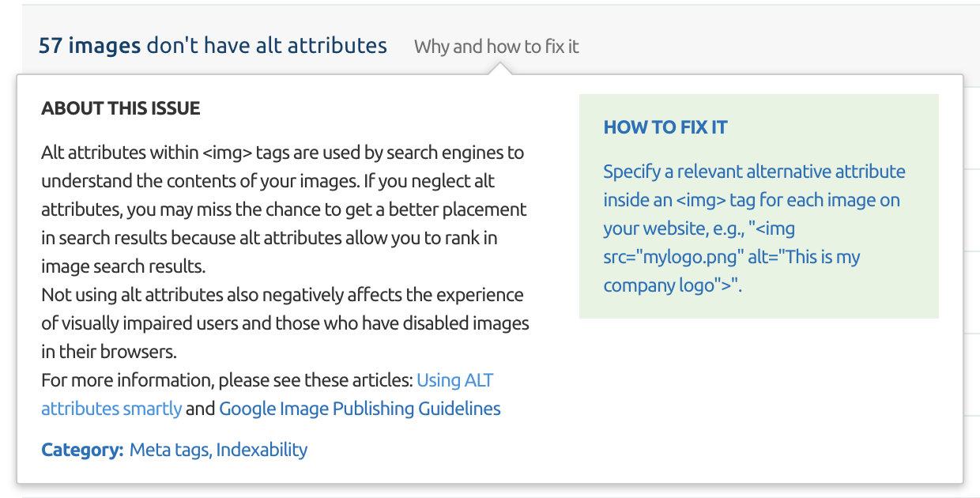Click the "HOW TO FIX IT" heading

[665, 127]
